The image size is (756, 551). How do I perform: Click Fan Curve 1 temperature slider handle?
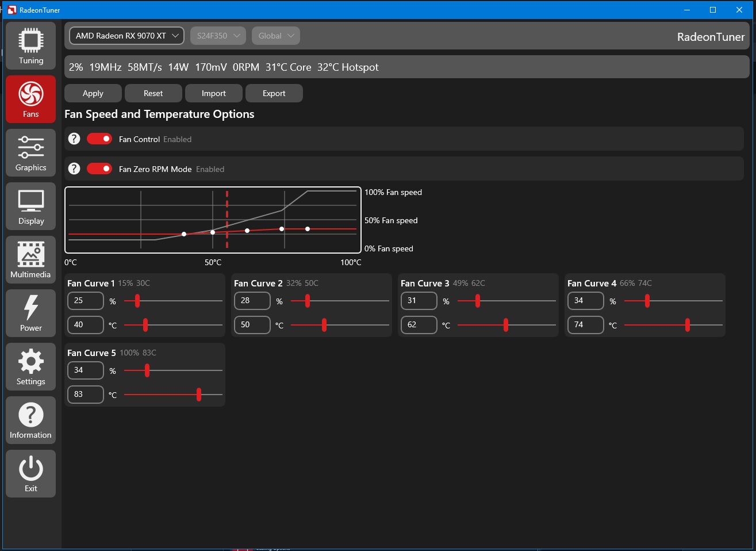coord(145,325)
